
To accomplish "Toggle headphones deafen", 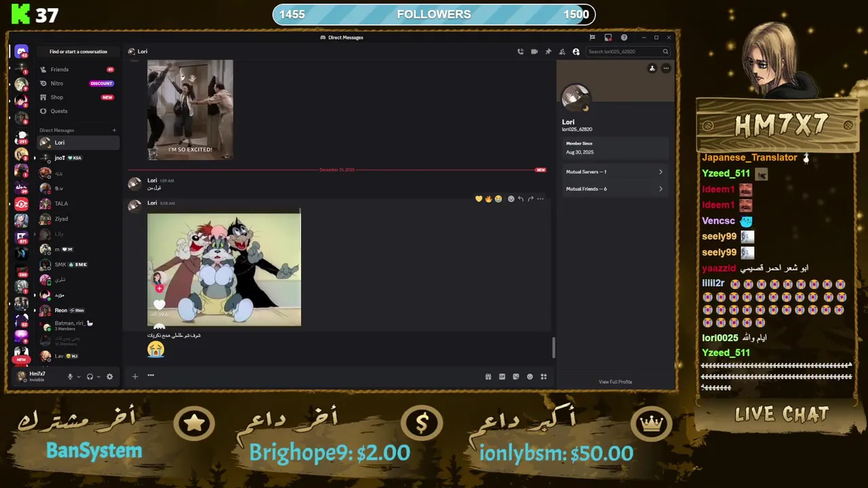I will coord(90,377).
